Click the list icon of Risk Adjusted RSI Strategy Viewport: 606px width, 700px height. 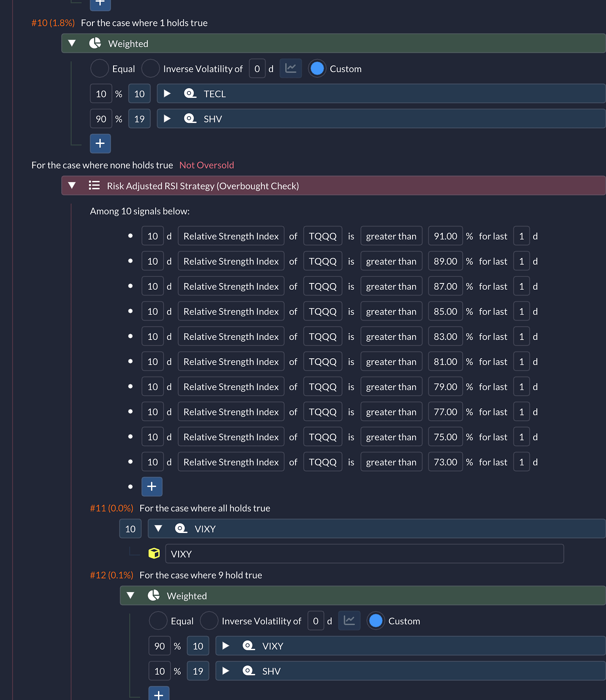click(x=94, y=186)
